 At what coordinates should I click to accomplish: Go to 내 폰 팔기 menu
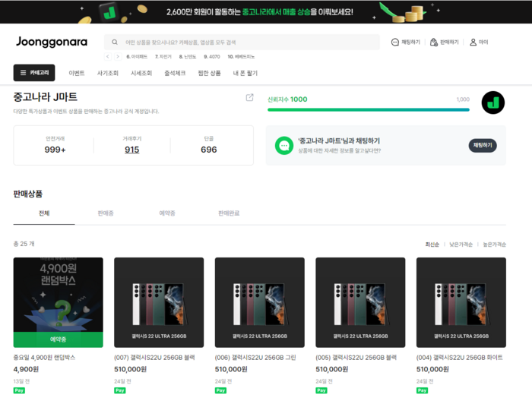(245, 73)
